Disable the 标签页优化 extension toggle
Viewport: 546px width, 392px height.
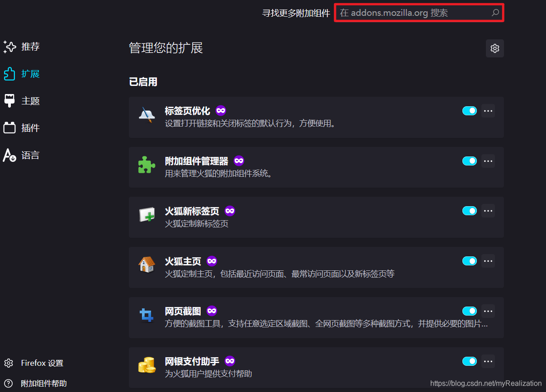(x=470, y=111)
